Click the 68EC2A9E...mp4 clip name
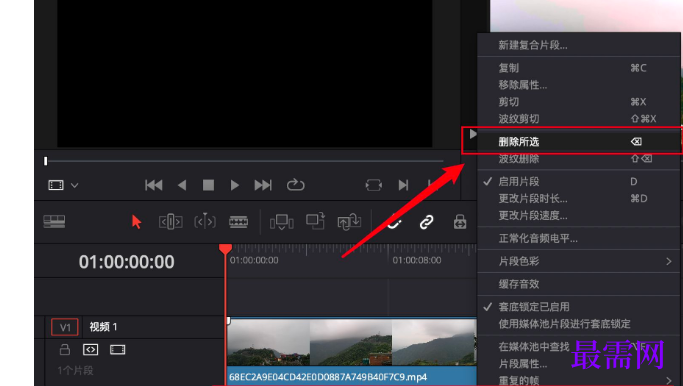Image resolution: width=683 pixels, height=386 pixels. click(x=328, y=377)
